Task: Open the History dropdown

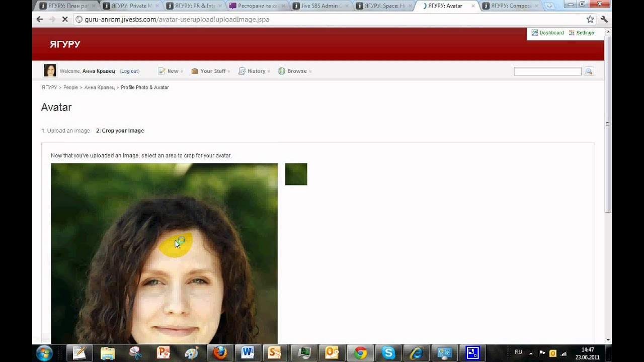Action: point(254,71)
